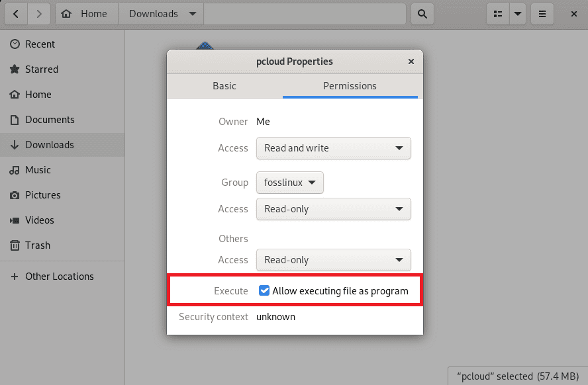Viewport: 588px width, 385px height.
Task: Open Starred in the sidebar
Action: tap(62, 69)
